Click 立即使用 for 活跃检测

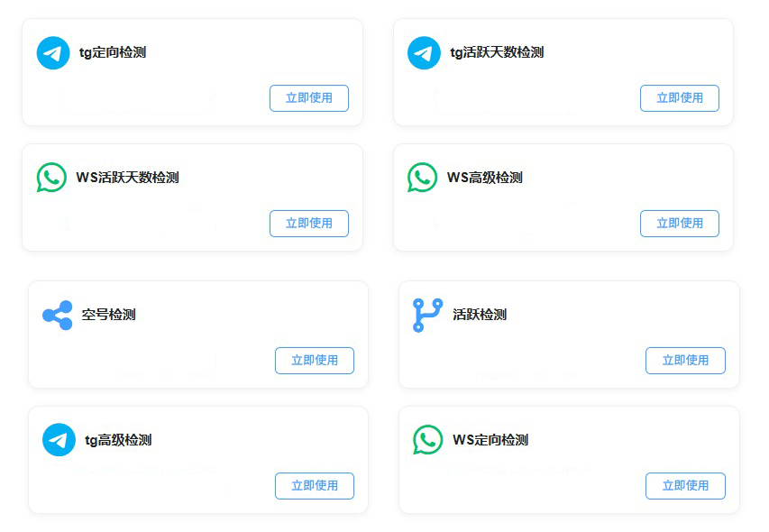685,361
